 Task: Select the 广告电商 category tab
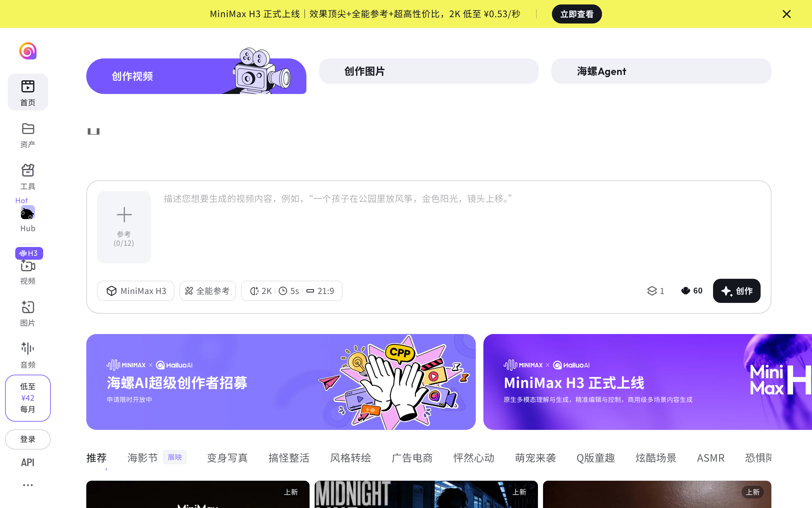[x=412, y=458]
